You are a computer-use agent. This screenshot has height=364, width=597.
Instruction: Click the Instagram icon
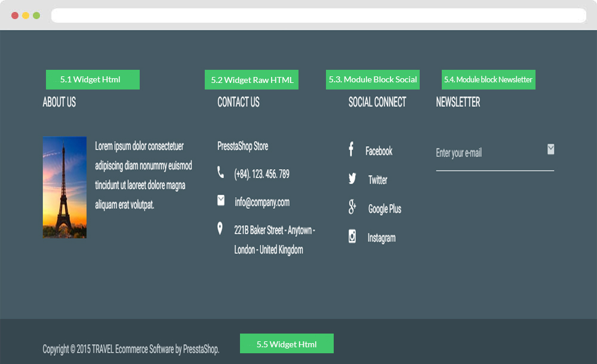[x=352, y=237]
